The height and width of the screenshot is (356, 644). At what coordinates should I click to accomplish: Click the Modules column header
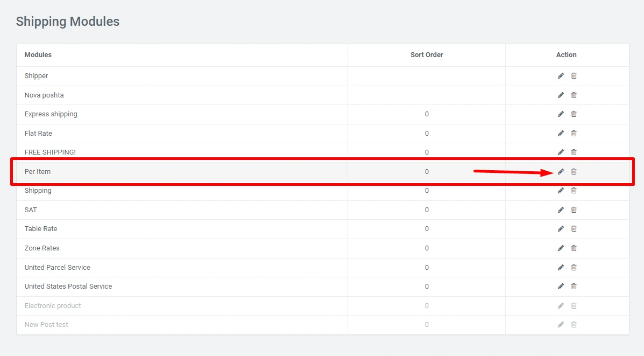[x=38, y=55]
